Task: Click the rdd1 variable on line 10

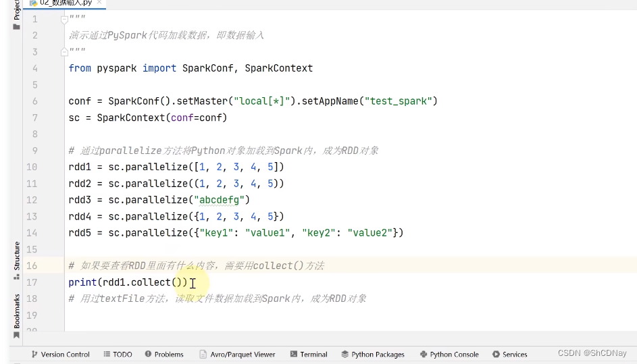Action: point(80,167)
